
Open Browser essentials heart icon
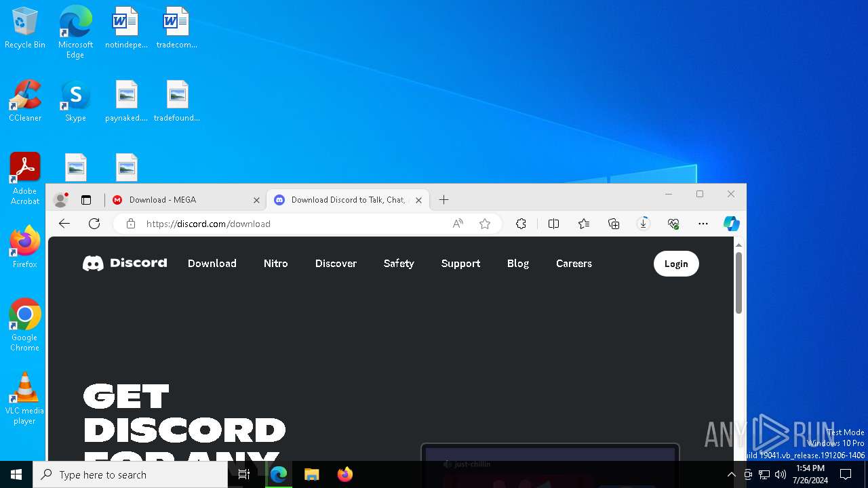673,224
